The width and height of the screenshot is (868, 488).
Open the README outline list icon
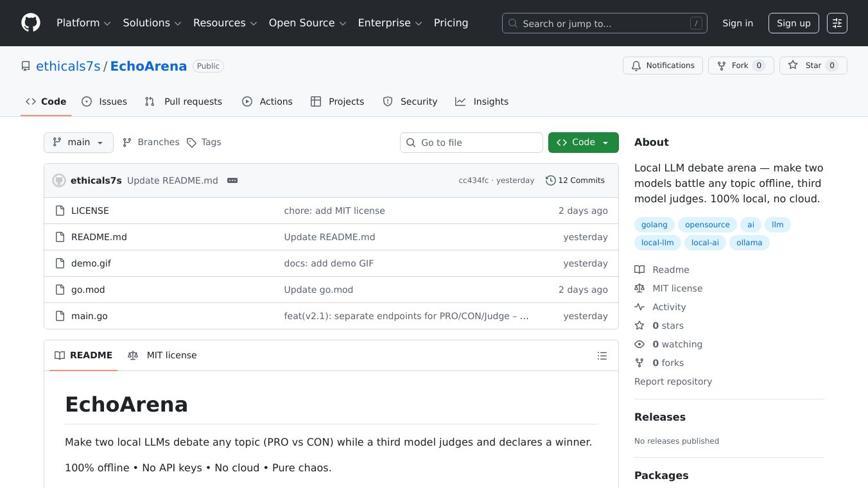tap(602, 356)
